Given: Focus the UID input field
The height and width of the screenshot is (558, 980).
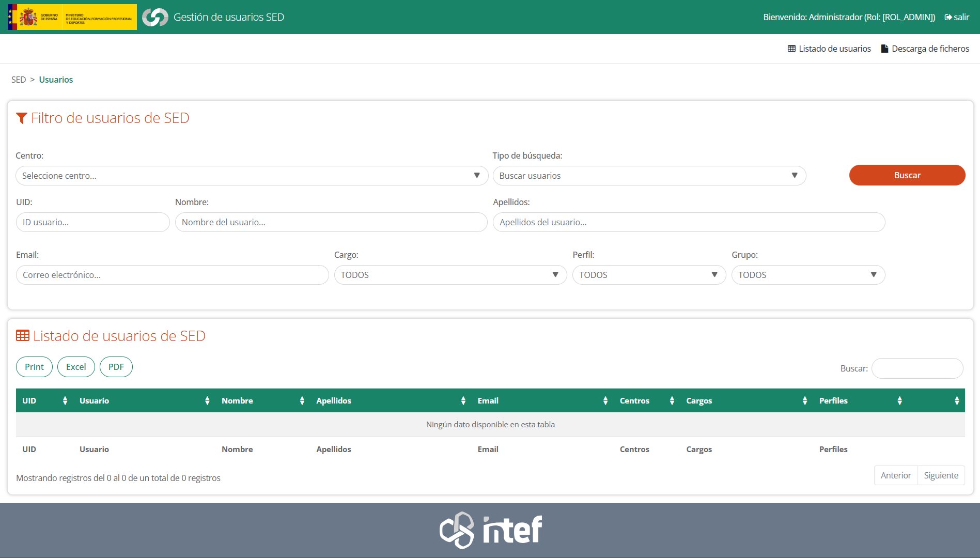Looking at the screenshot, I should [93, 222].
